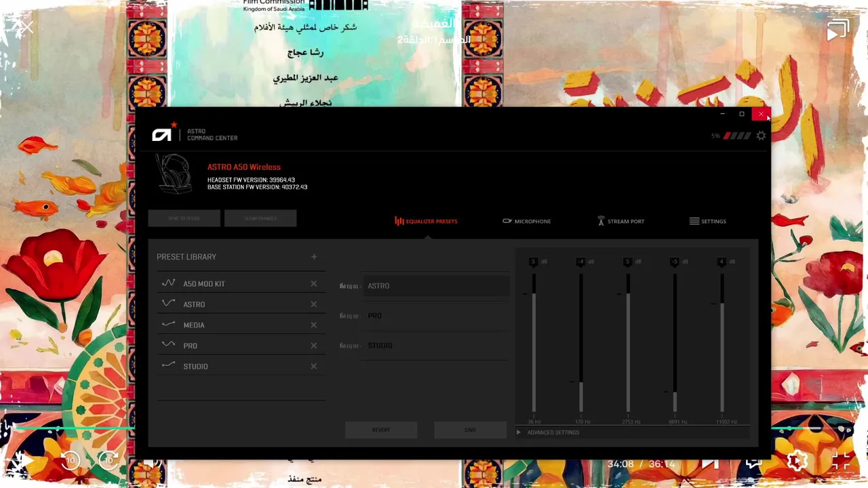
Task: Delete the STUDIO preset from the library
Action: pyautogui.click(x=314, y=366)
